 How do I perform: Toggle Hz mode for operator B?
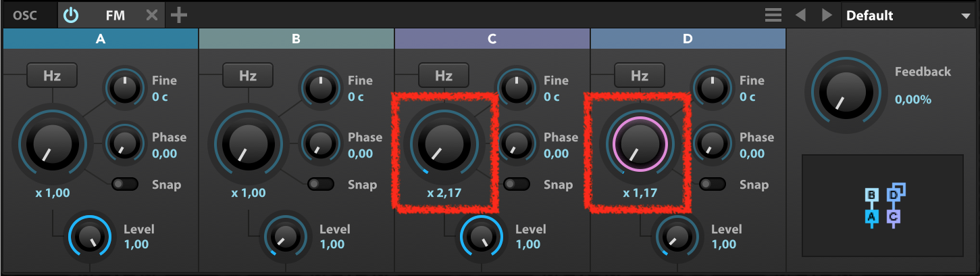(x=248, y=76)
